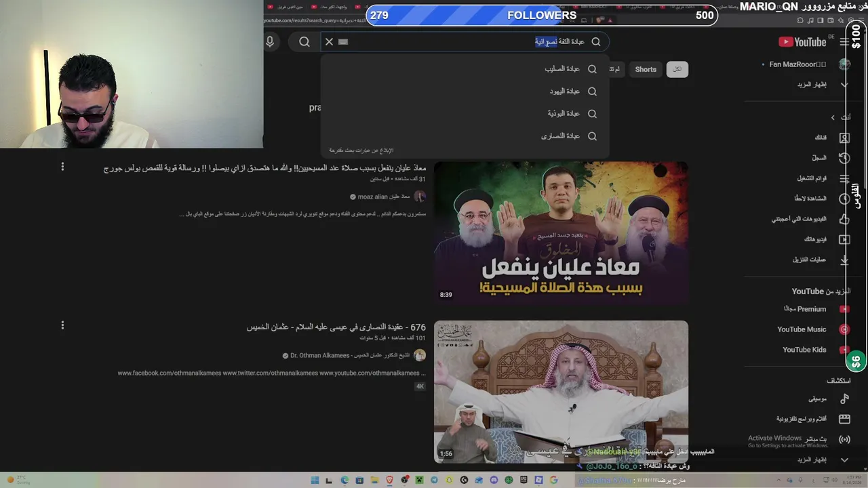Open بث مباشر (Live) explore item
The height and width of the screenshot is (488, 868).
click(827, 439)
